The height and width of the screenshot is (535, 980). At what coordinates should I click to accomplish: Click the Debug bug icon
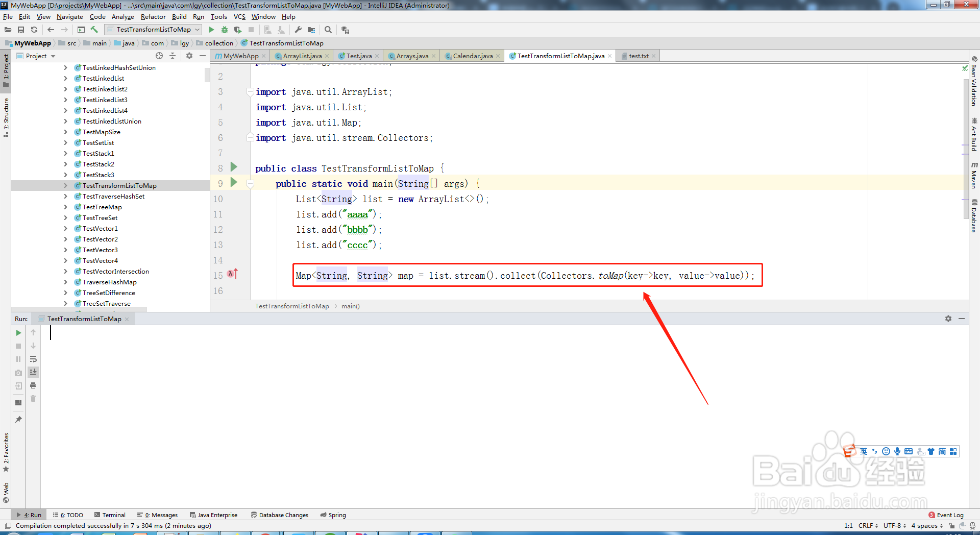click(224, 30)
